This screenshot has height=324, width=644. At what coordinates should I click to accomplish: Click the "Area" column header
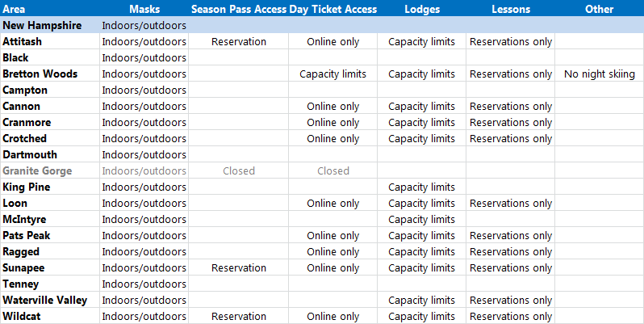(x=14, y=9)
